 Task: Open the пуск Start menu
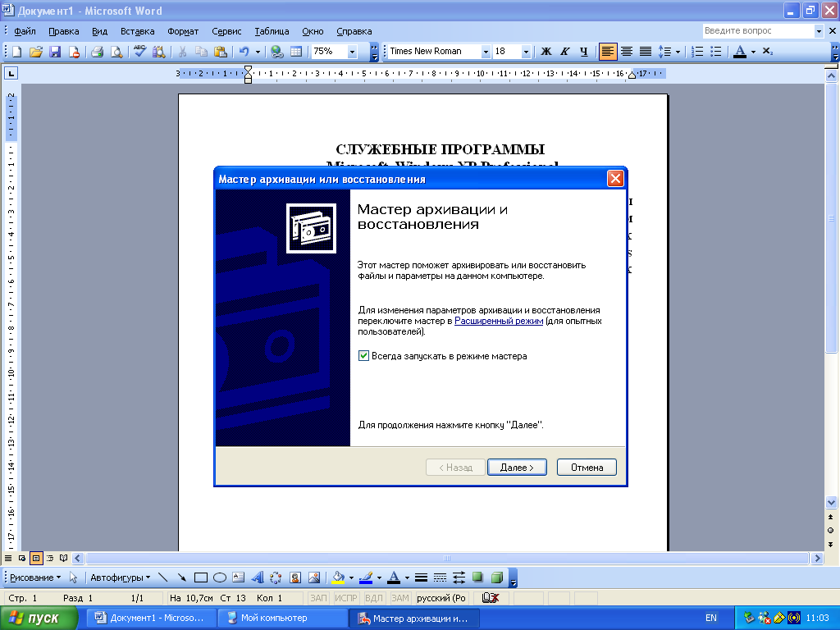click(x=39, y=618)
